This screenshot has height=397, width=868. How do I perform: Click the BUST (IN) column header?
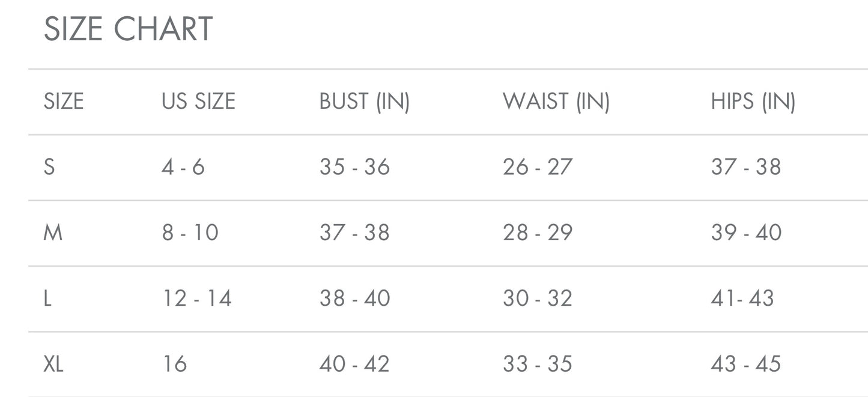364,102
